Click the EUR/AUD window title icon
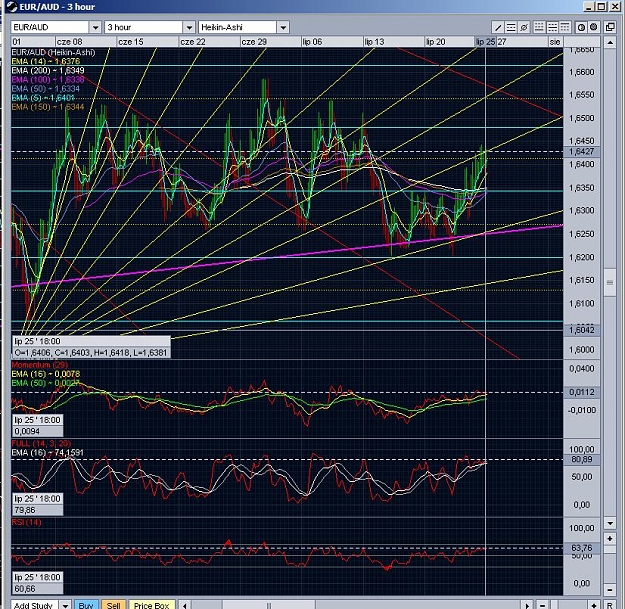The width and height of the screenshot is (625, 609). coord(12,7)
